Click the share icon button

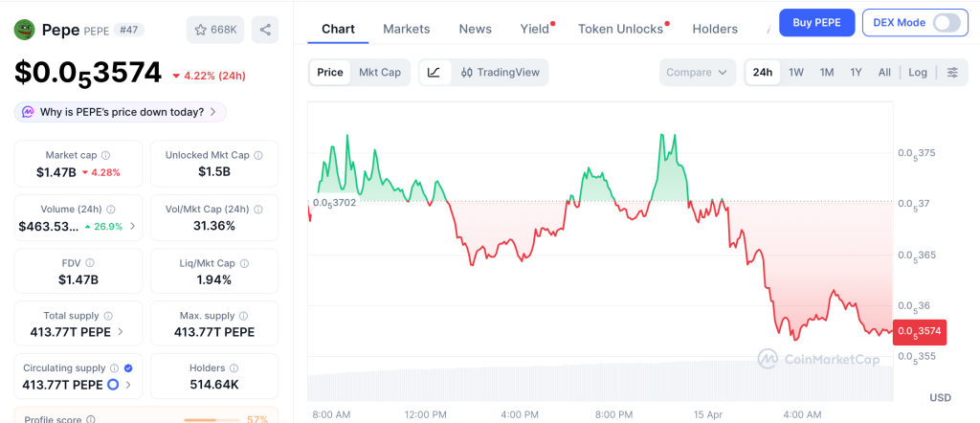click(x=265, y=30)
